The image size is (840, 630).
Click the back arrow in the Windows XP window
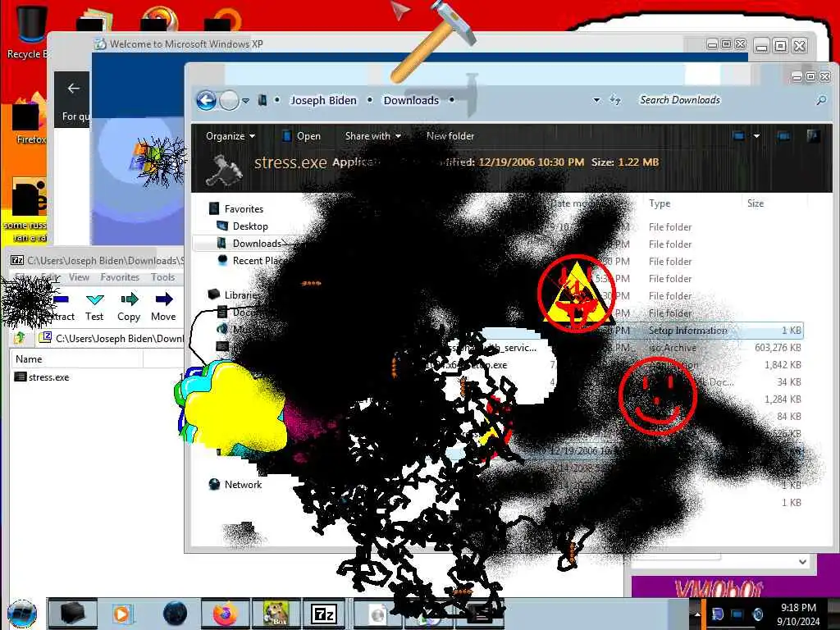[x=73, y=89]
